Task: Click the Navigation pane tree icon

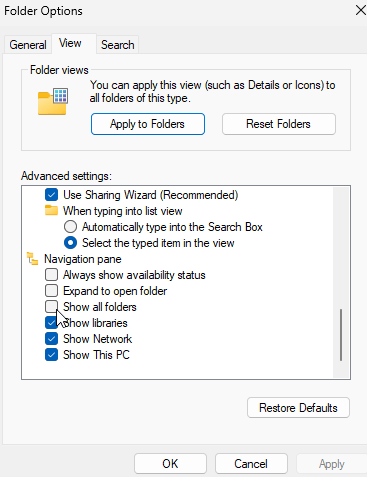Action: click(32, 259)
